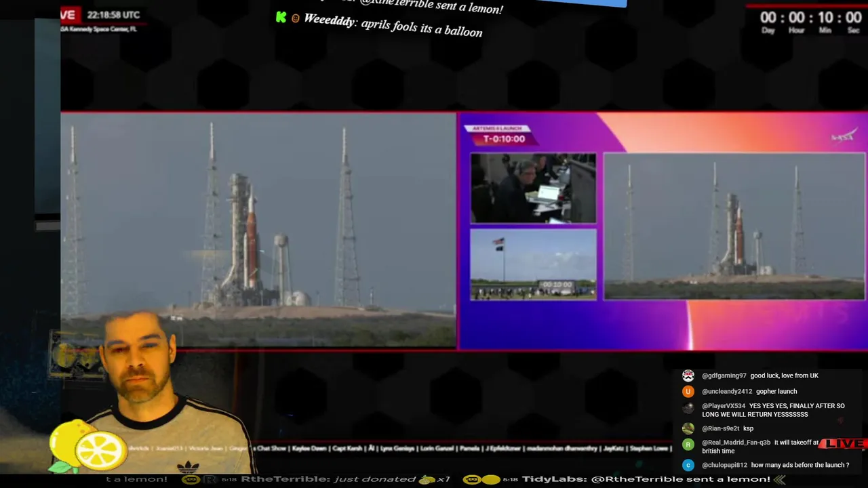Click the T-0:10:00 countdown label
Image resolution: width=868 pixels, height=488 pixels.
504,139
